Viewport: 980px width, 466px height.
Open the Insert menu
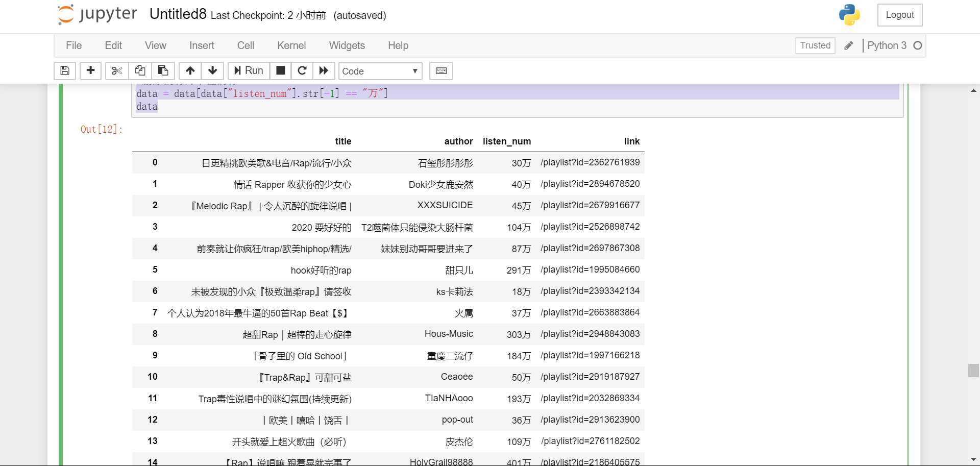click(x=202, y=45)
